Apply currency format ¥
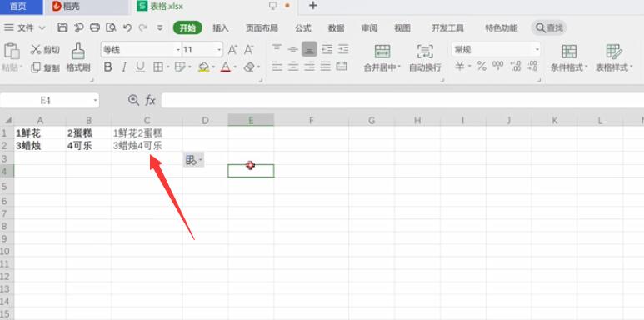Viewport: 644px width, 320px height. (x=460, y=66)
